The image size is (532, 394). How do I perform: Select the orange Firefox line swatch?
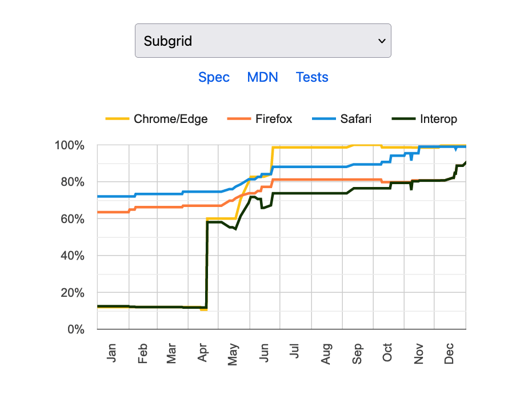click(238, 119)
